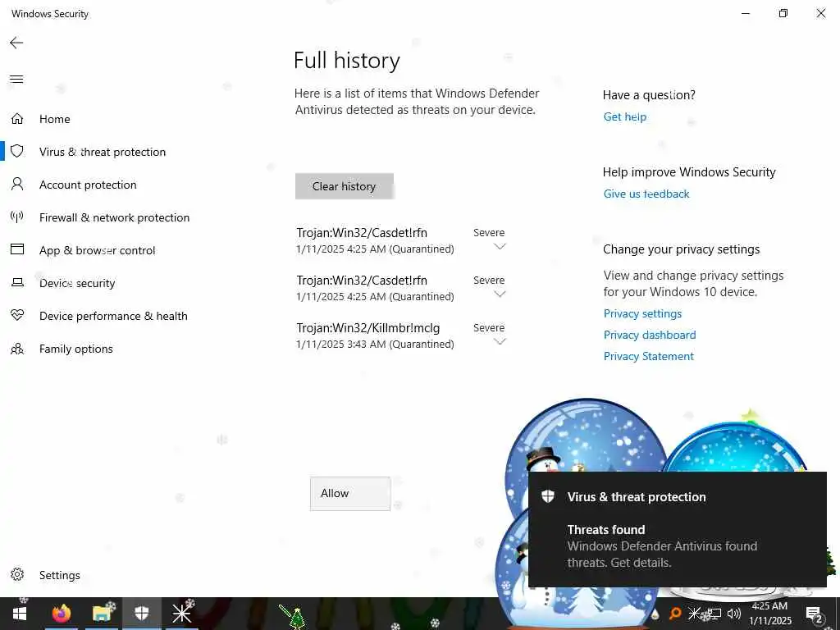Open the Privacy settings link
The image size is (840, 630).
(x=642, y=313)
